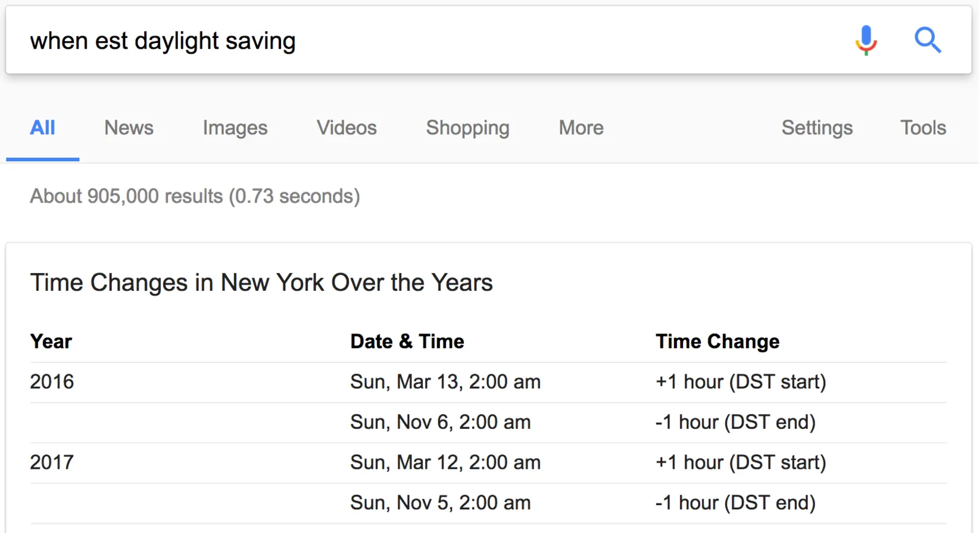Select the Sun, Nov 5, 2:00 am entry

440,503
